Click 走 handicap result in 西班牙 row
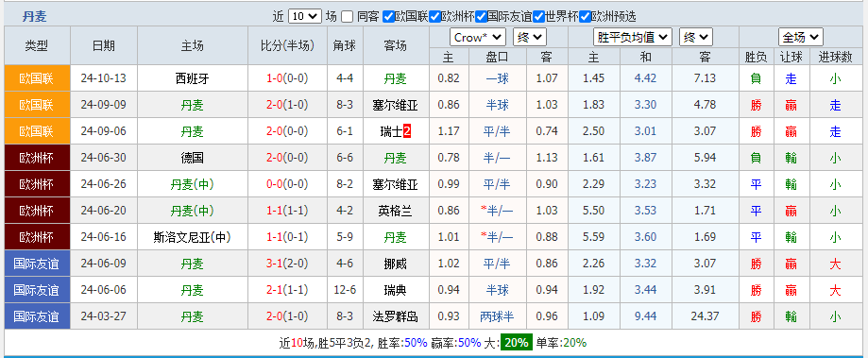The height and width of the screenshot is (358, 868). (x=791, y=78)
